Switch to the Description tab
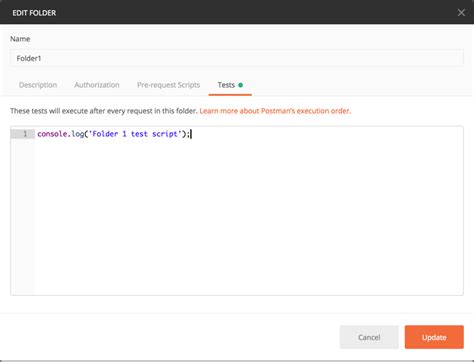This screenshot has width=474, height=362. pyautogui.click(x=38, y=85)
